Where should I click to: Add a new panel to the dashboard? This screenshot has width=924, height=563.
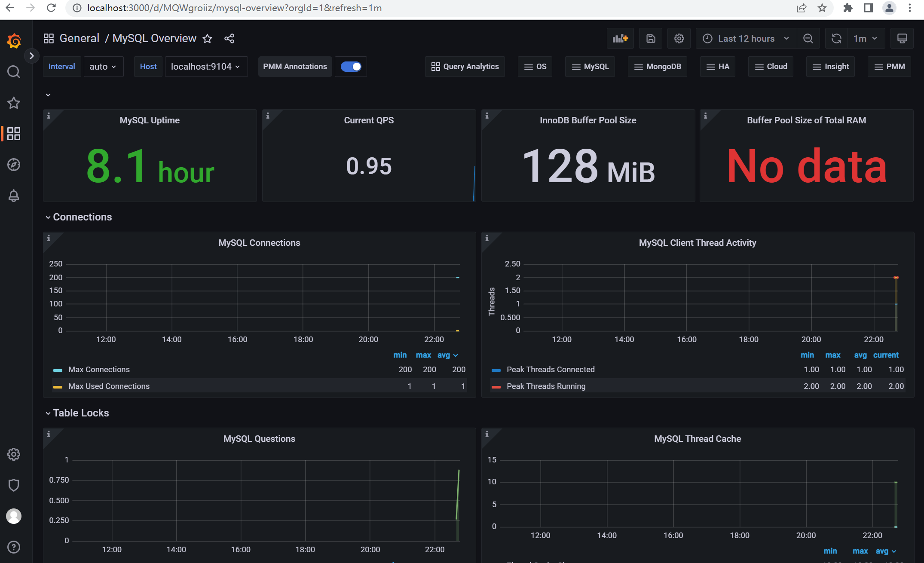(x=620, y=39)
